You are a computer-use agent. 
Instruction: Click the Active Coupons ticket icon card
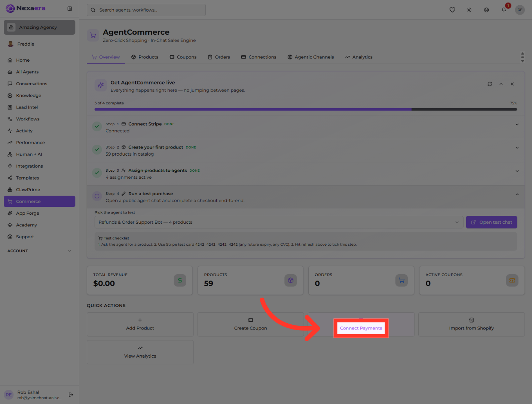pos(512,281)
